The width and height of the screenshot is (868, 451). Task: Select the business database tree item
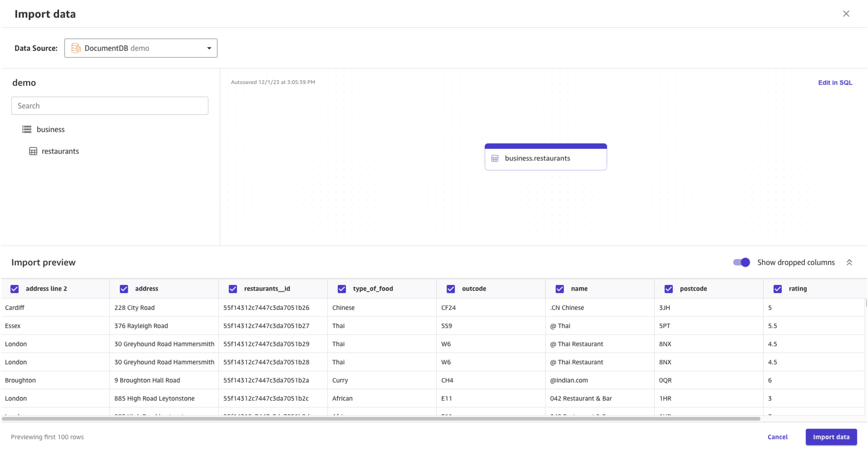(x=51, y=129)
